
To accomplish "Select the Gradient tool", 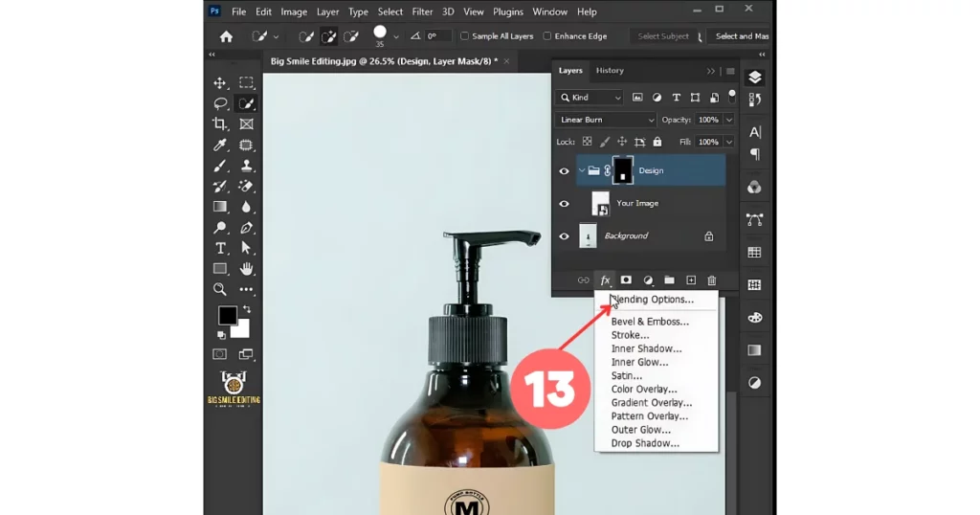I will coord(220,207).
